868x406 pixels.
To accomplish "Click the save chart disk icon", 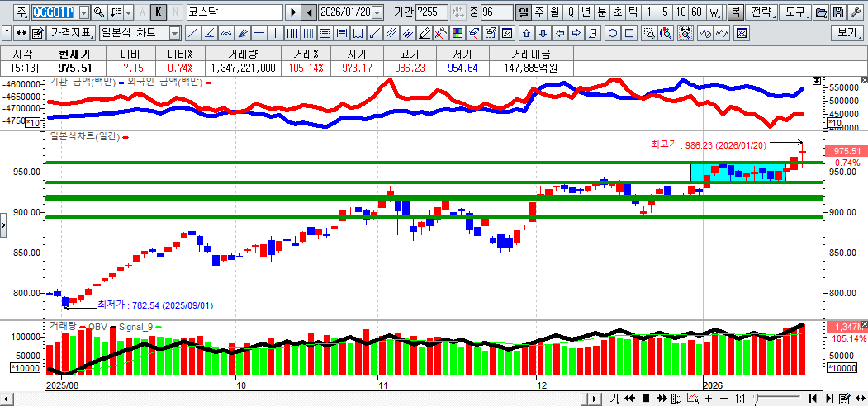I will 838,12.
